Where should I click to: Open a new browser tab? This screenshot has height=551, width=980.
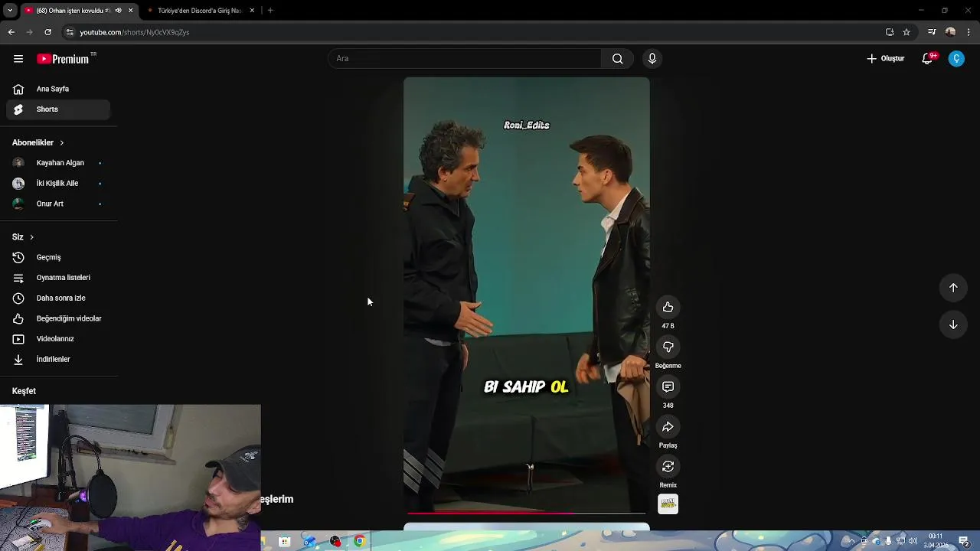click(270, 11)
